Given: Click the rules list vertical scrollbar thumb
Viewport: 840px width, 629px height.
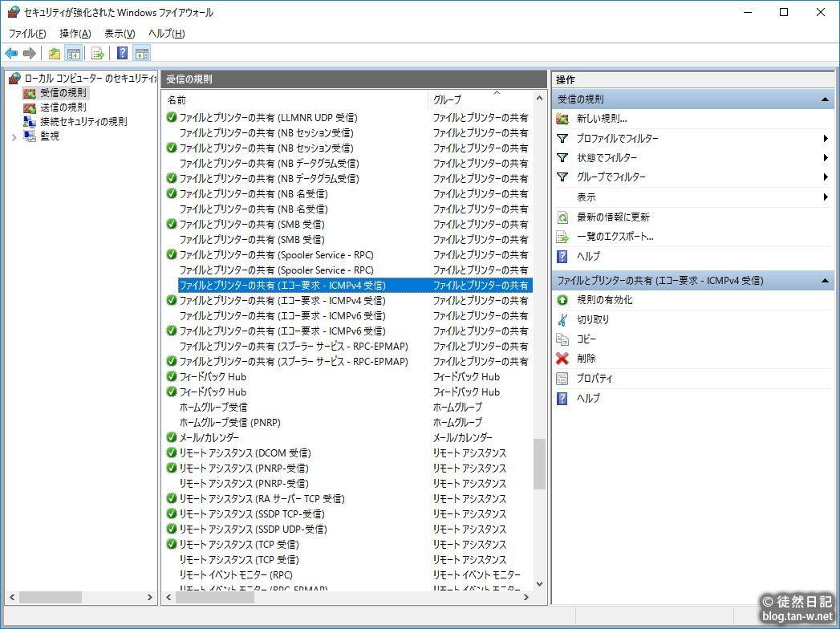Looking at the screenshot, I should coord(539,464).
